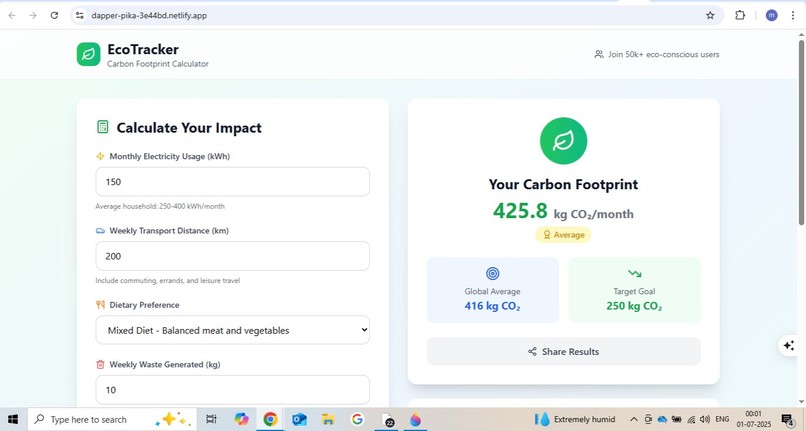Screen dimensions: 806x431
Task: Click the fork and knife Dietary Preference icon
Action: tap(100, 305)
